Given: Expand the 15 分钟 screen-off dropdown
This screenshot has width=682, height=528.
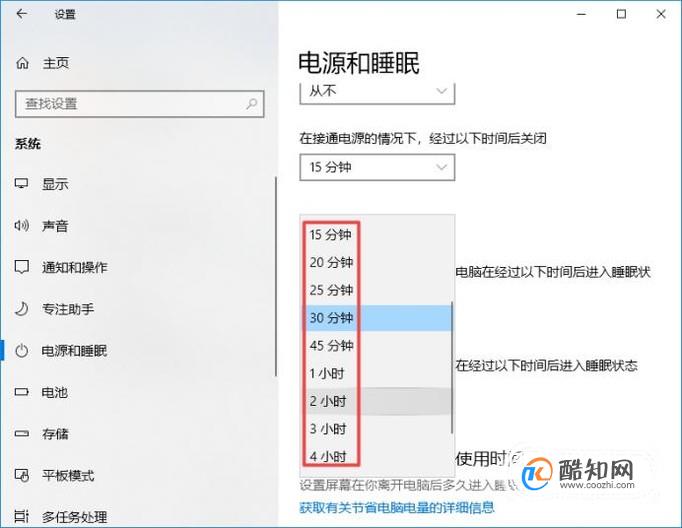Looking at the screenshot, I should (377, 167).
